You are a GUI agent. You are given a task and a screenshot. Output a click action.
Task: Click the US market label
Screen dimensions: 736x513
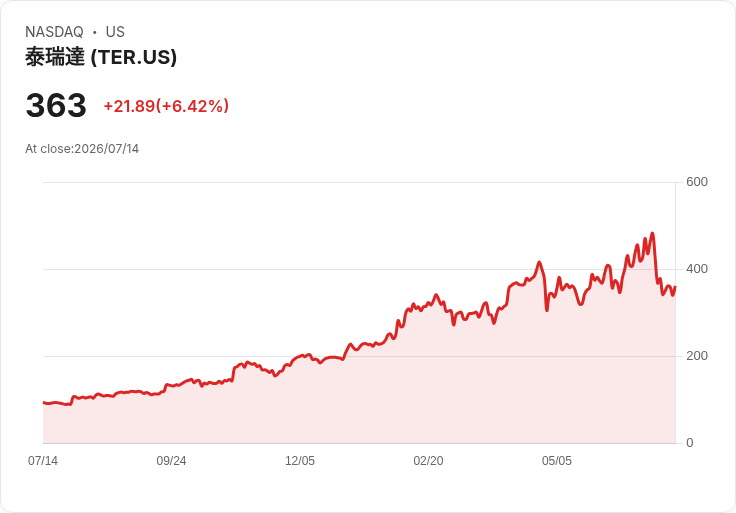coord(115,32)
